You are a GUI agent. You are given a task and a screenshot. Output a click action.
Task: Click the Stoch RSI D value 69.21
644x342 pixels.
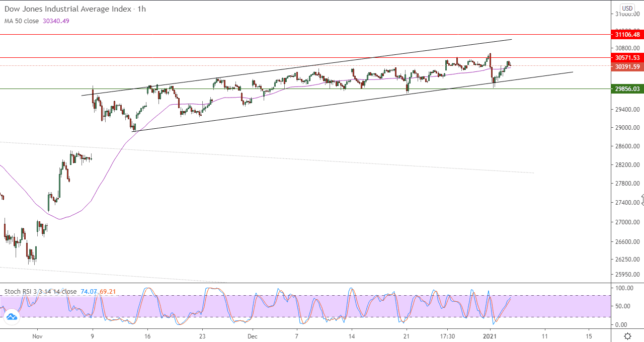pos(108,291)
